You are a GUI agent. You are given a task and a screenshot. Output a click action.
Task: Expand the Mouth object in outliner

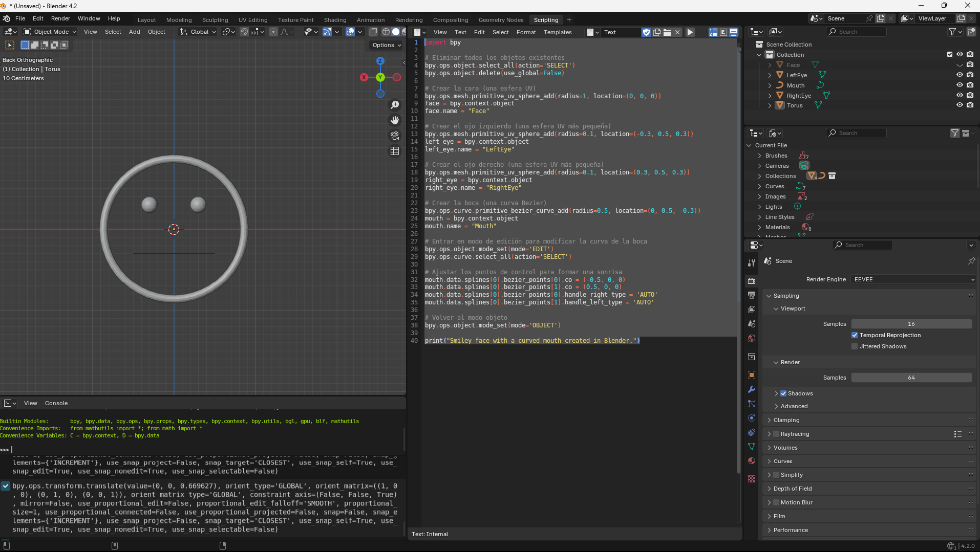coord(770,85)
